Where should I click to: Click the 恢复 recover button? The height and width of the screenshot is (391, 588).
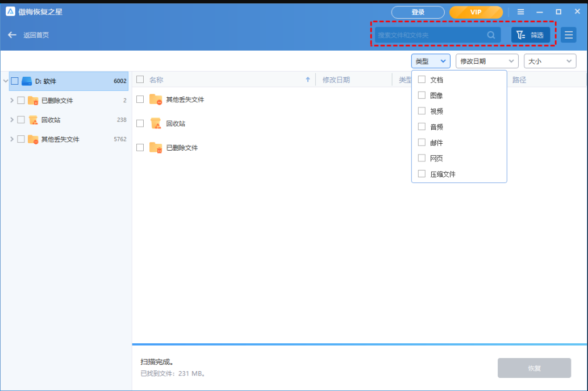pos(534,368)
